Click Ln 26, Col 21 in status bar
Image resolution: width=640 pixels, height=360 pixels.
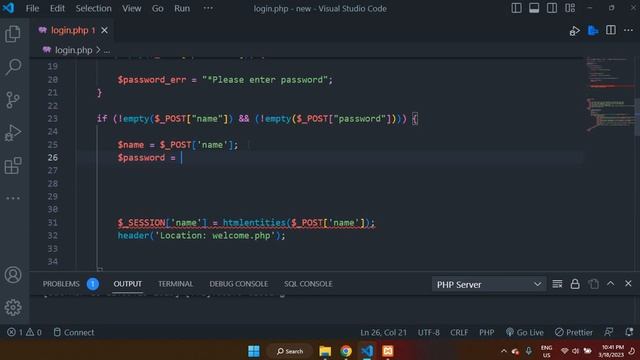coord(383,333)
